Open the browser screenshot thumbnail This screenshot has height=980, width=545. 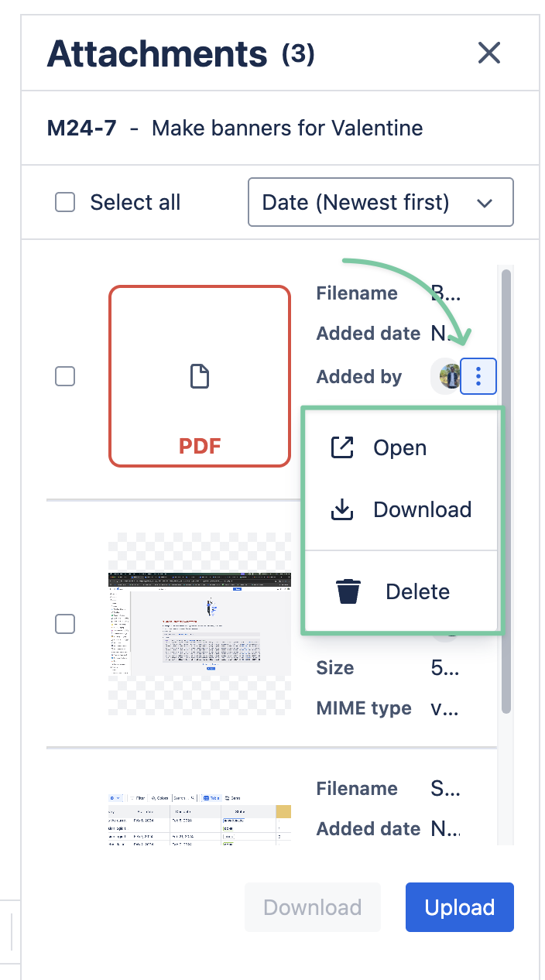click(x=200, y=624)
